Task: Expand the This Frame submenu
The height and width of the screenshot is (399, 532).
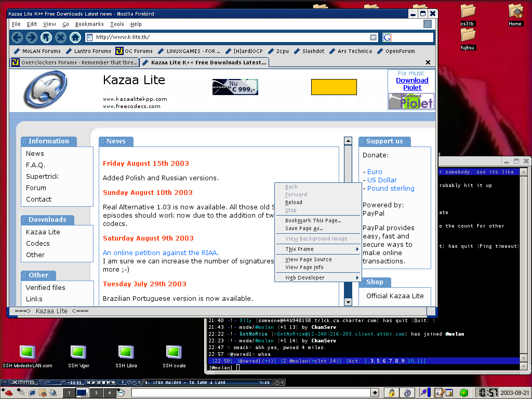Action: click(x=317, y=249)
